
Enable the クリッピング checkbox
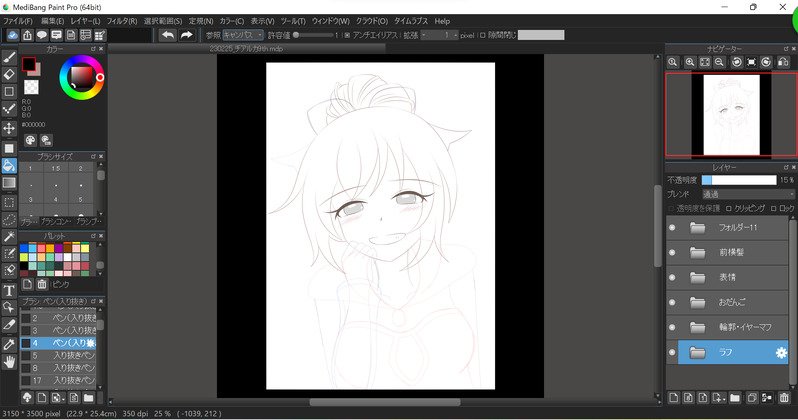coord(729,209)
